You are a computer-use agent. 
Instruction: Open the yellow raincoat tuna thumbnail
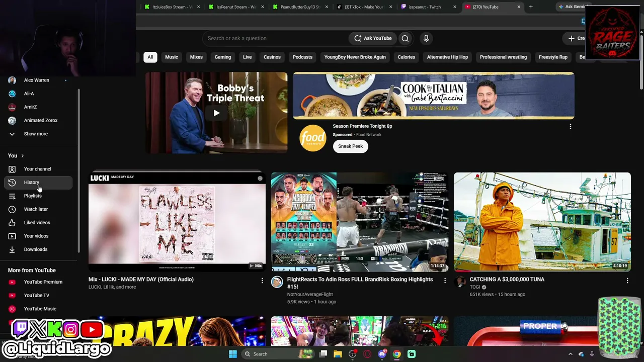(542, 222)
